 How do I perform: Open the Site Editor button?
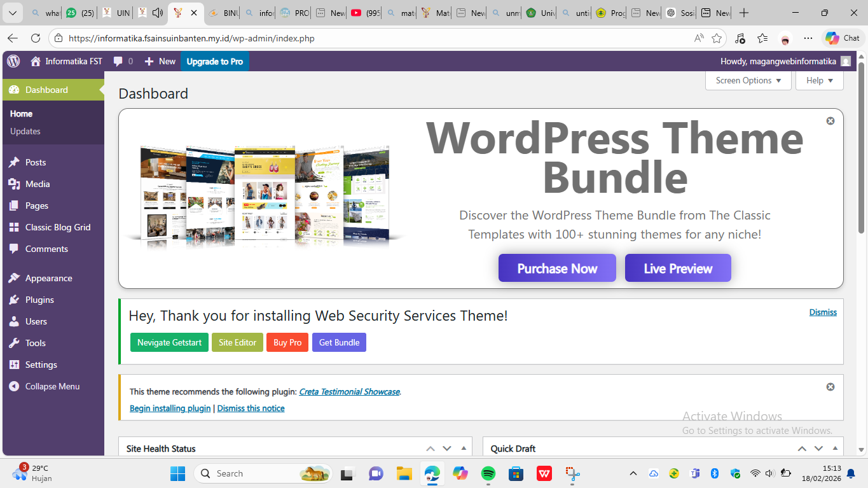click(x=237, y=342)
